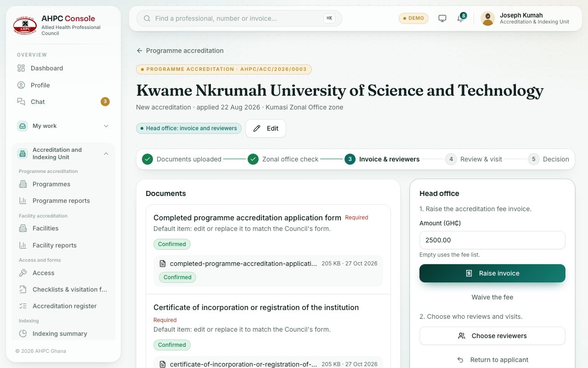The image size is (588, 368).
Task: Open Checklists & visitation forms
Action: pyautogui.click(x=63, y=289)
